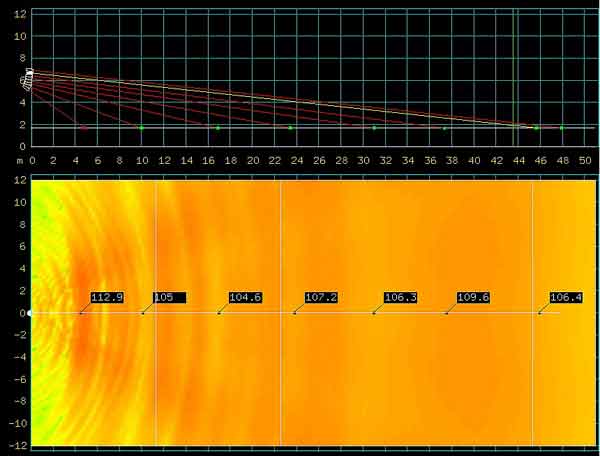Select the line array loudspeaker icon
The height and width of the screenshot is (456, 600).
click(x=28, y=79)
